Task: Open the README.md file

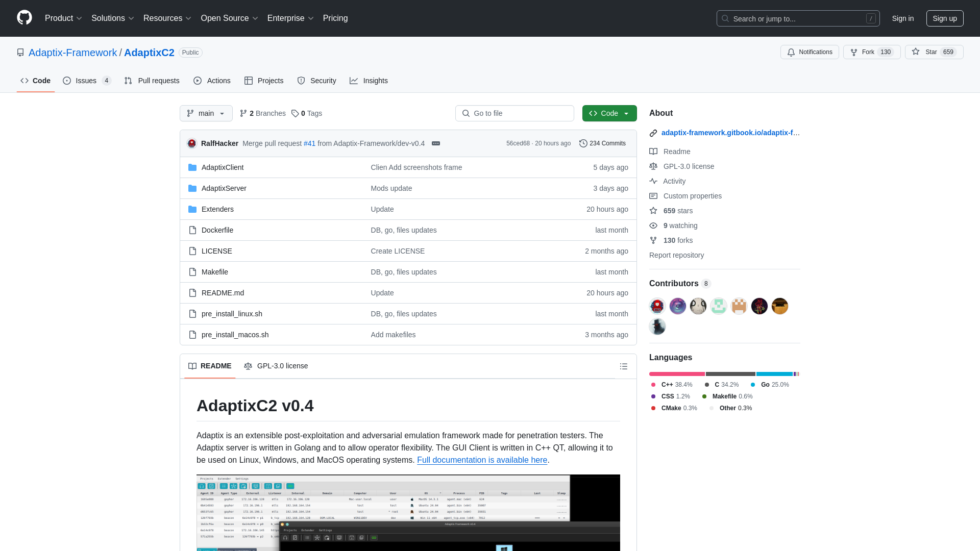Action: (x=223, y=293)
